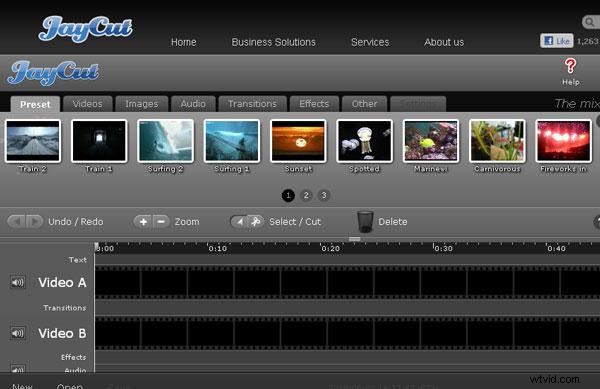The height and width of the screenshot is (389, 600).
Task: Click the playhead marker at 0:00
Action: (x=96, y=246)
